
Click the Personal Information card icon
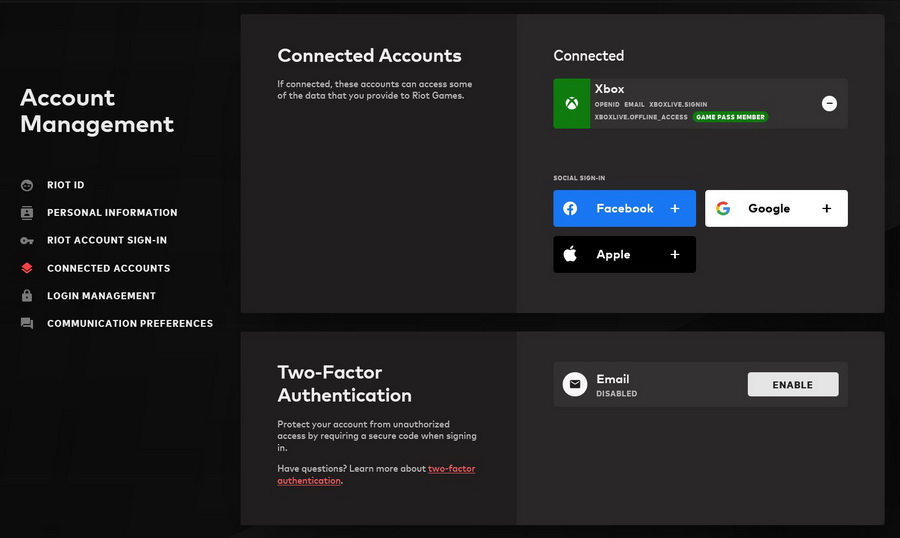(27, 213)
